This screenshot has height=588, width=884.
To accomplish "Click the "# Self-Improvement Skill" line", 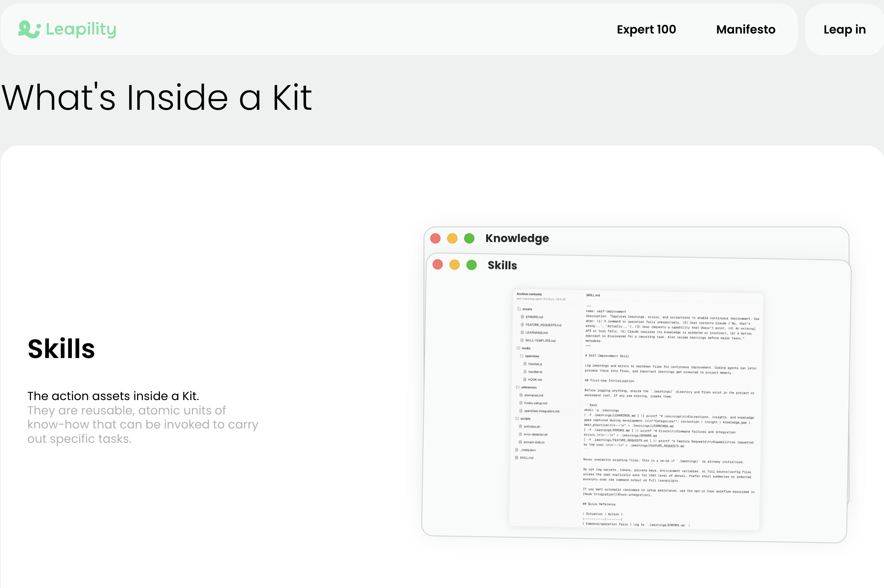I will coord(607,356).
